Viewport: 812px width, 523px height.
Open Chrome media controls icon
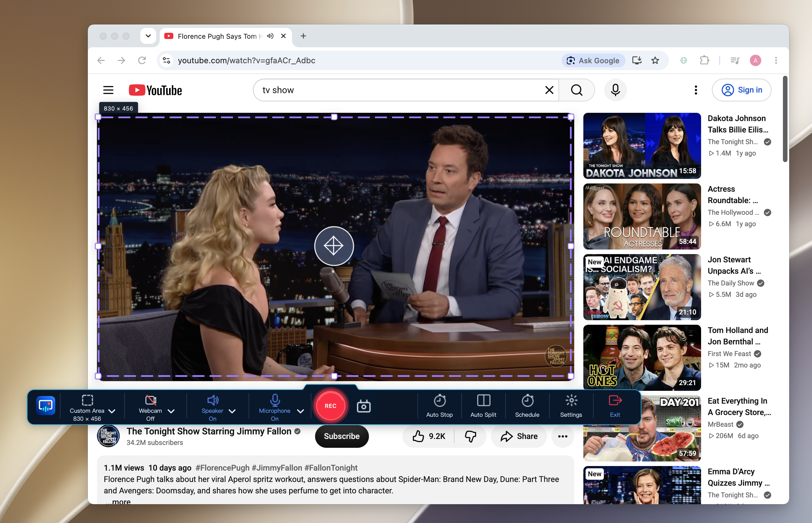click(735, 60)
